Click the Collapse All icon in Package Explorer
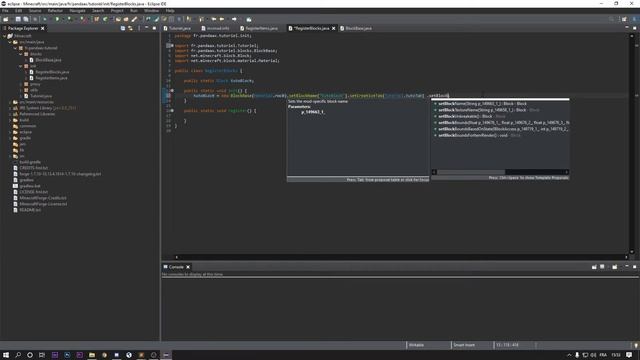Image resolution: width=640 pixels, height=360 pixels. [x=123, y=28]
